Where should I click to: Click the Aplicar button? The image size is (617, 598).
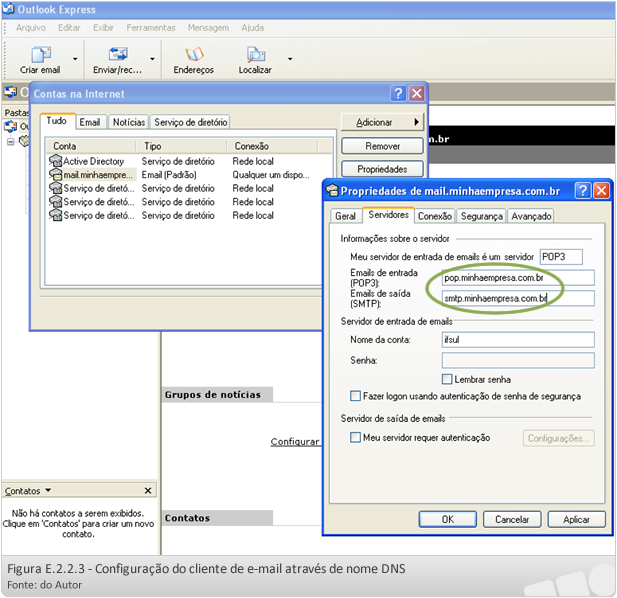576,519
